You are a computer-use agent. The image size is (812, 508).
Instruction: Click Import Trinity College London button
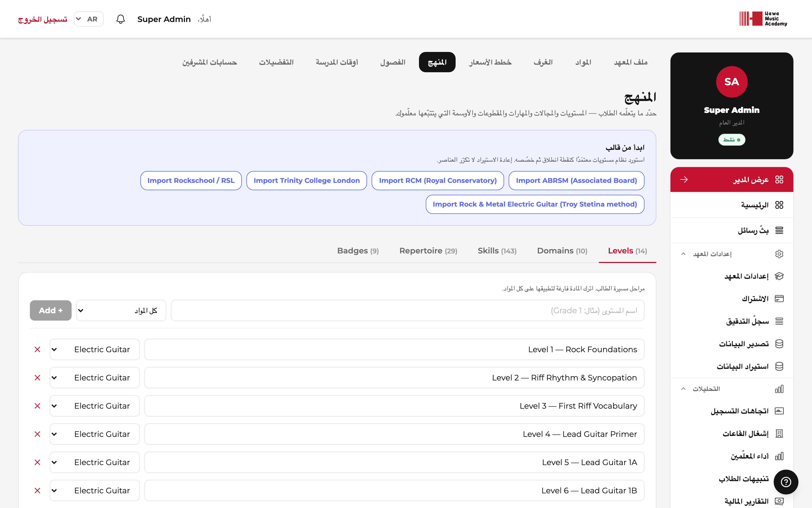pyautogui.click(x=307, y=180)
